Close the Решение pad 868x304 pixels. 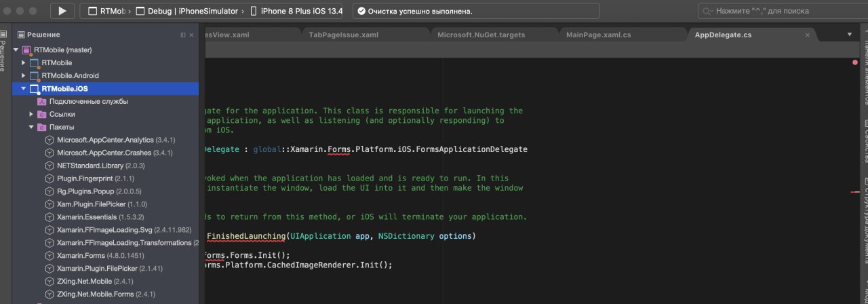click(193, 35)
